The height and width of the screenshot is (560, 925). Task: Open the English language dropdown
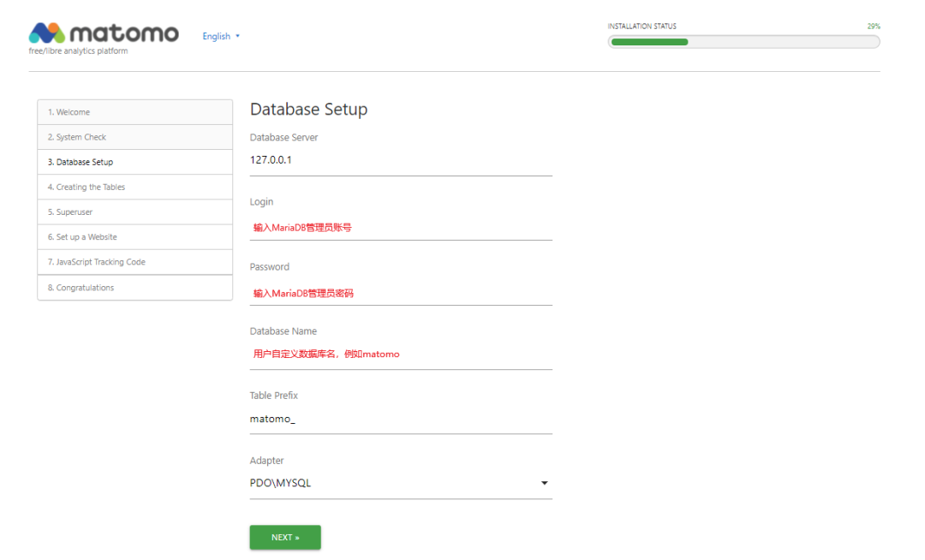click(x=221, y=36)
